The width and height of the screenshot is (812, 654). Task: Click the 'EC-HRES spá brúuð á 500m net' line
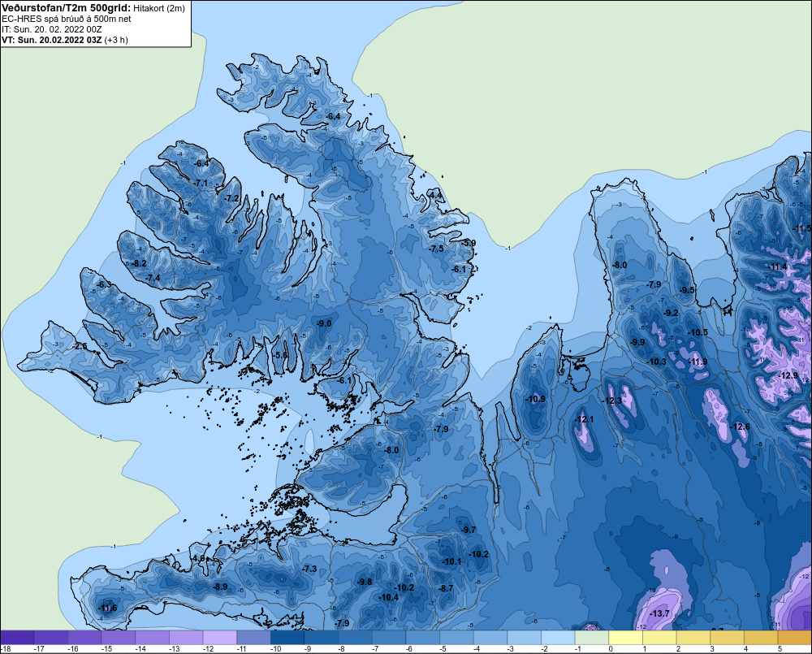(67, 19)
